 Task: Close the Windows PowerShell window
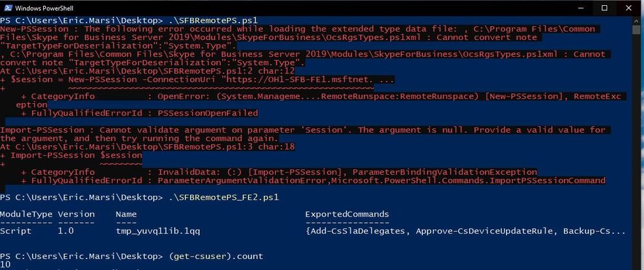tap(628, 8)
